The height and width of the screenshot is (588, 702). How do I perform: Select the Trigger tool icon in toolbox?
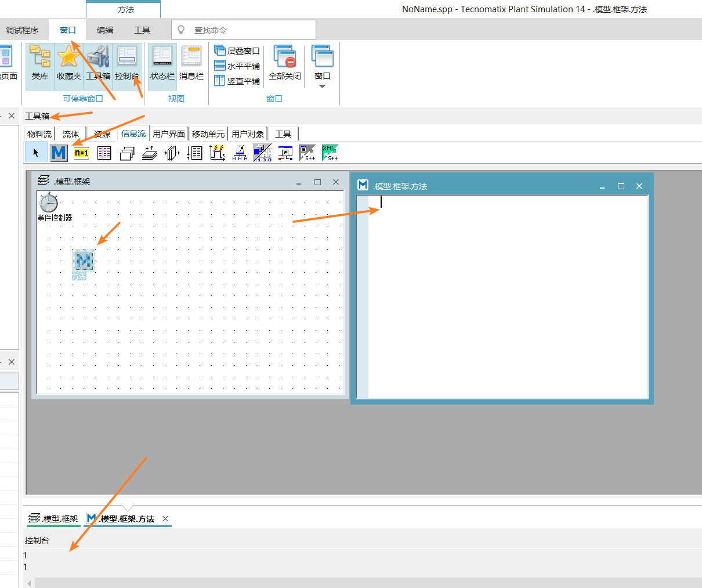217,152
